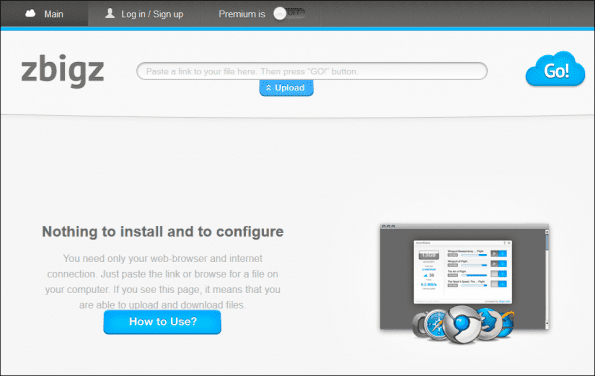
Task: Click the zbigz logo
Action: coord(63,71)
